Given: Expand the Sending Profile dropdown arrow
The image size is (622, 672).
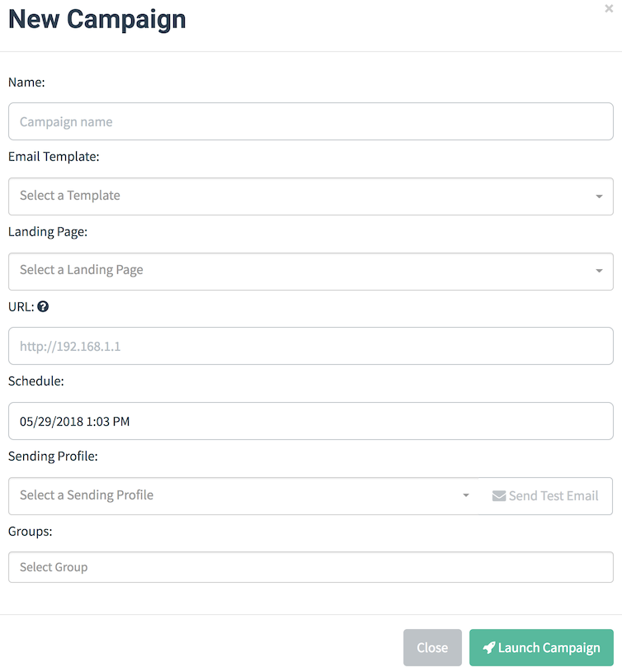Looking at the screenshot, I should tap(466, 496).
